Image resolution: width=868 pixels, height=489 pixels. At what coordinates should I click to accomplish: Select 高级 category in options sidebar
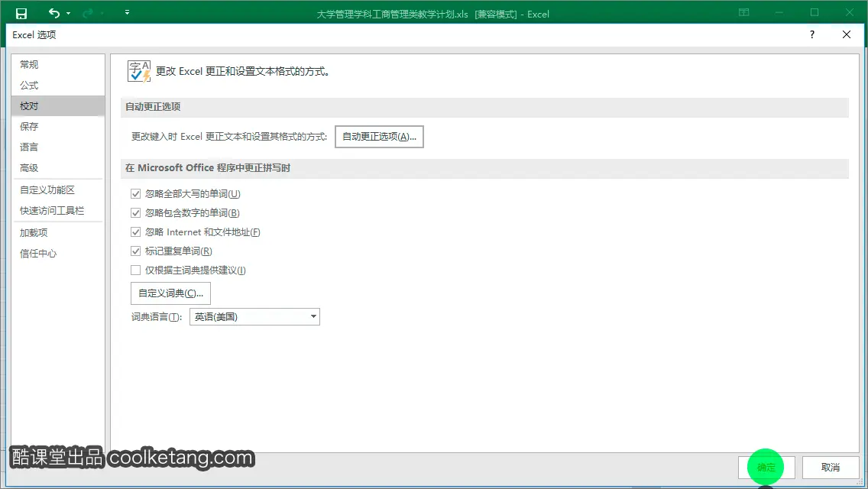click(x=57, y=168)
